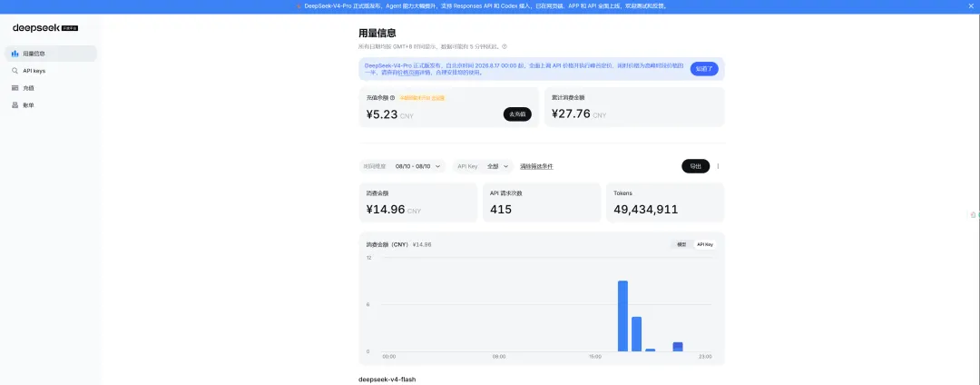The height and width of the screenshot is (385, 980).
Task: Switch the chart to the 模型 view
Action: (681, 244)
